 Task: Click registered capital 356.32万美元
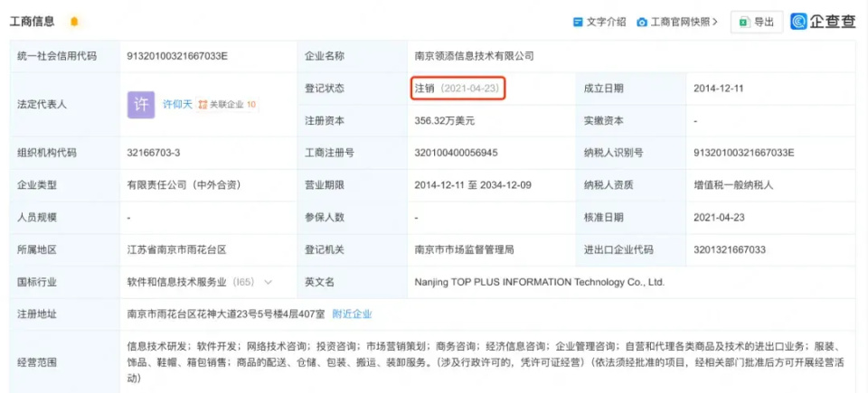445,121
